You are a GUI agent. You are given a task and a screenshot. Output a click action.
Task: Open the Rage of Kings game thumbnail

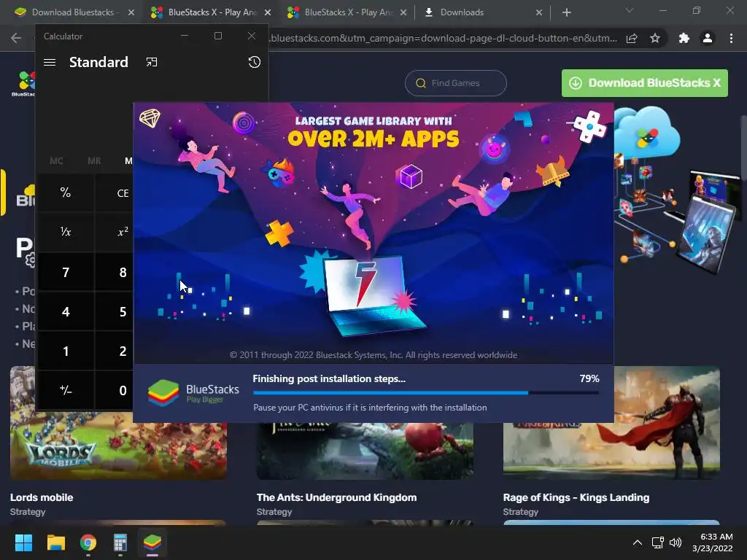tap(611, 423)
